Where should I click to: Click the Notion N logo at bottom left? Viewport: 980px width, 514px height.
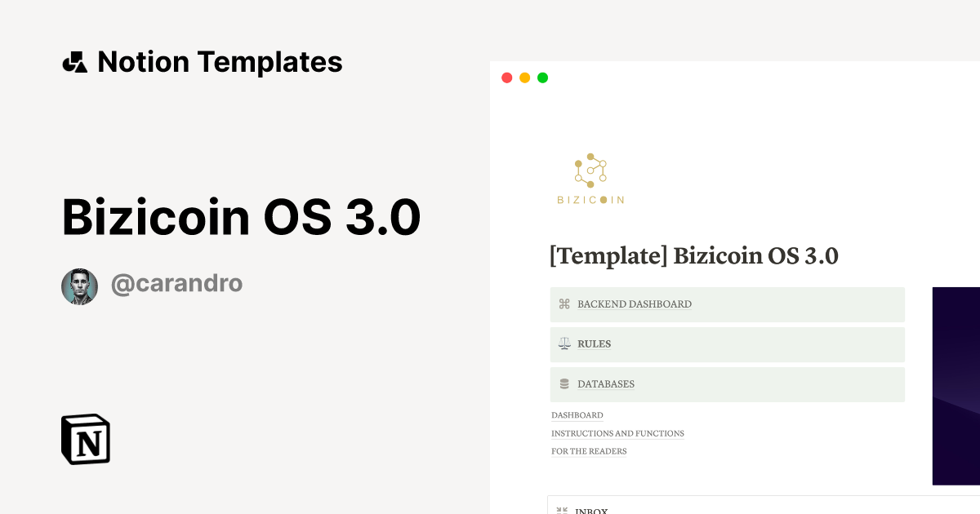[x=85, y=440]
